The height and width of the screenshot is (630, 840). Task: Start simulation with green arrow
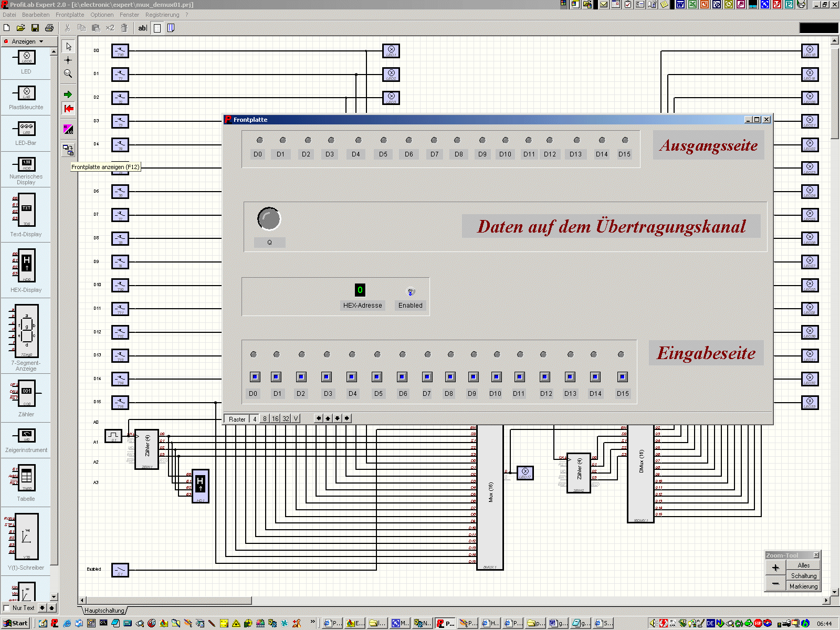(x=68, y=94)
